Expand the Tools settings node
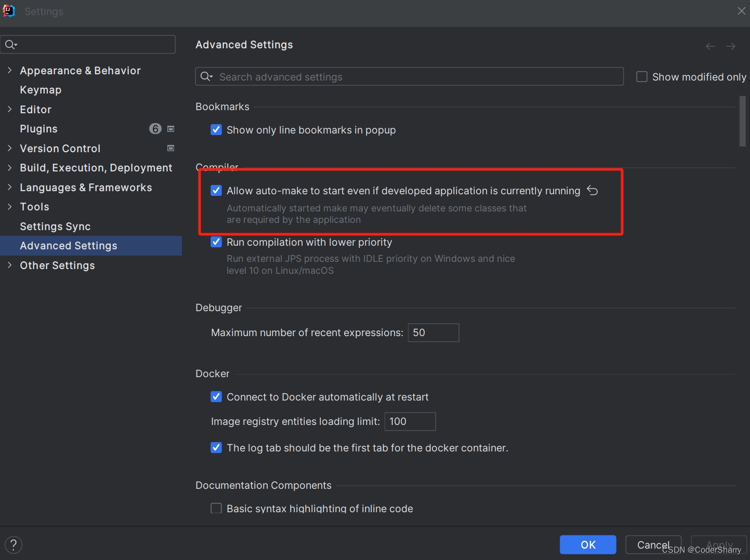This screenshot has height=560, width=750. pyautogui.click(x=9, y=206)
